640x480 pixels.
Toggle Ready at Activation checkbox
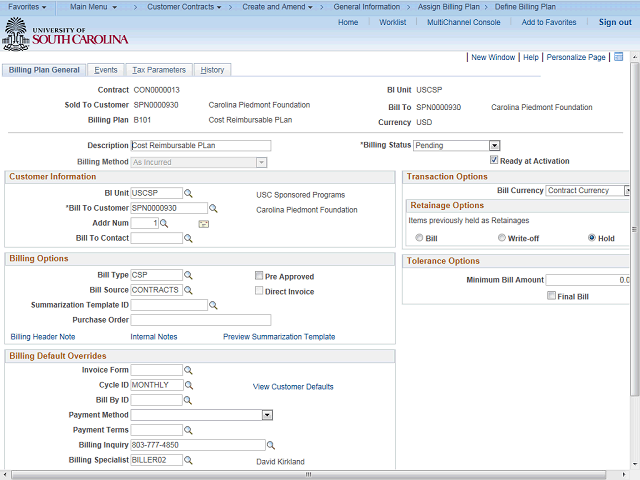(x=494, y=160)
